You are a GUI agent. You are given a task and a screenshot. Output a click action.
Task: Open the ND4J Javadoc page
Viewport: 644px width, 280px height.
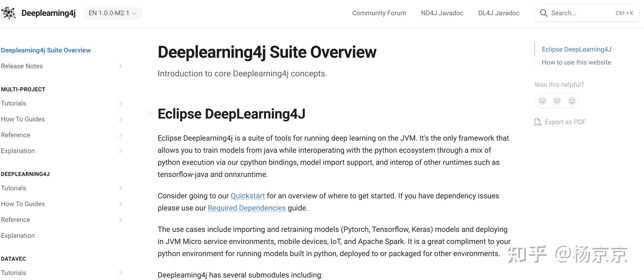[x=442, y=13]
